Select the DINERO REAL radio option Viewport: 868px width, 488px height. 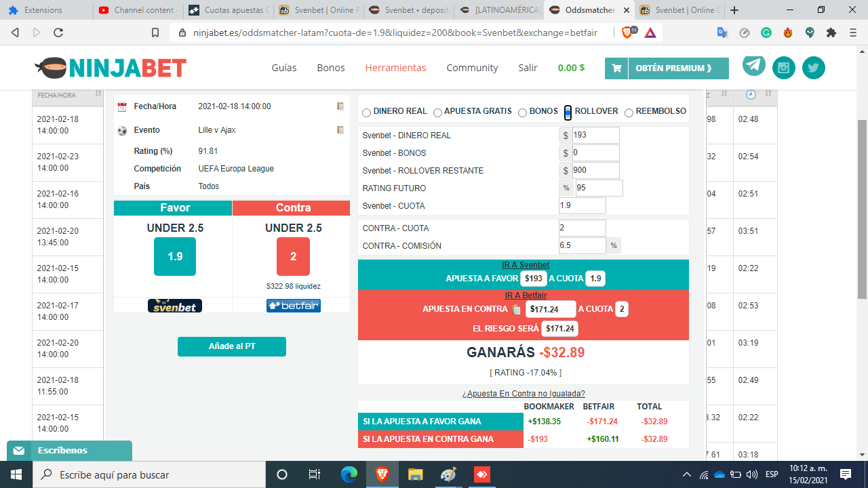367,113
